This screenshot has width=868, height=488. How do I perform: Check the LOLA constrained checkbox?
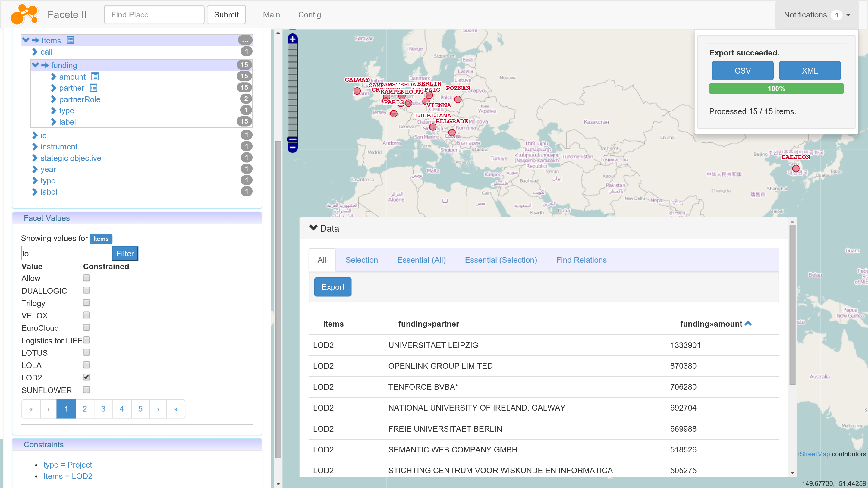click(x=86, y=365)
